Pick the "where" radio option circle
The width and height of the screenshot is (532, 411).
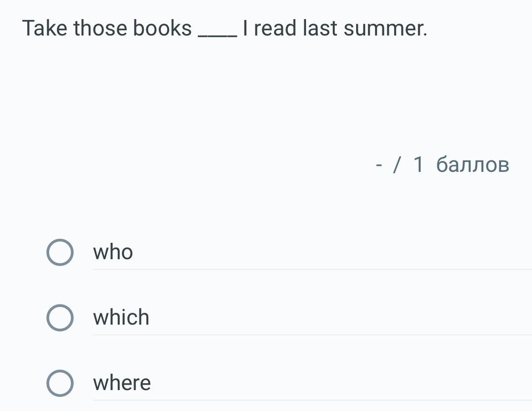pyautogui.click(x=60, y=383)
